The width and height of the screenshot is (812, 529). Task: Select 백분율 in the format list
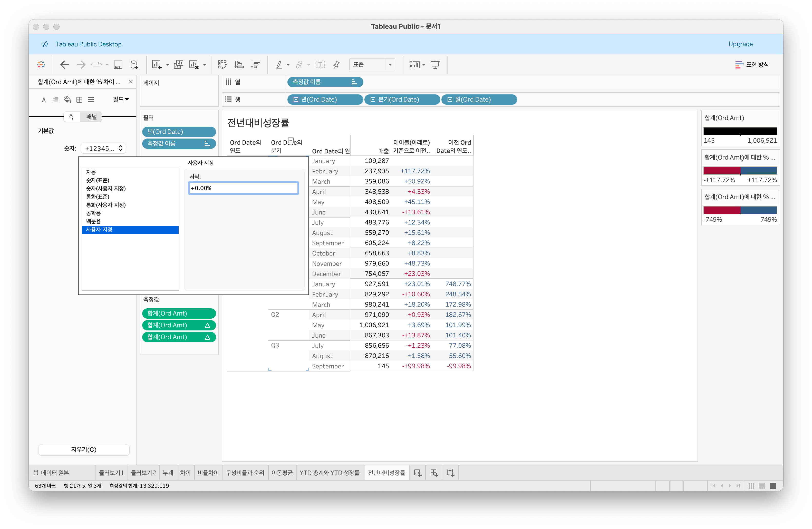tap(93, 221)
